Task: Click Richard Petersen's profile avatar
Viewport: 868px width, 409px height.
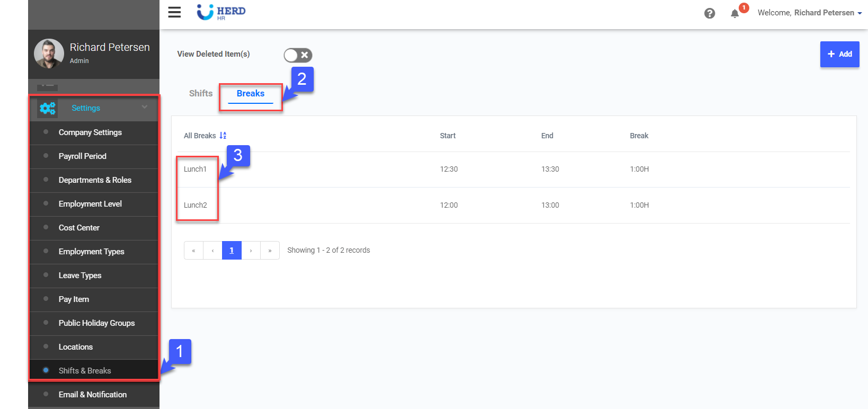Action: pos(49,54)
